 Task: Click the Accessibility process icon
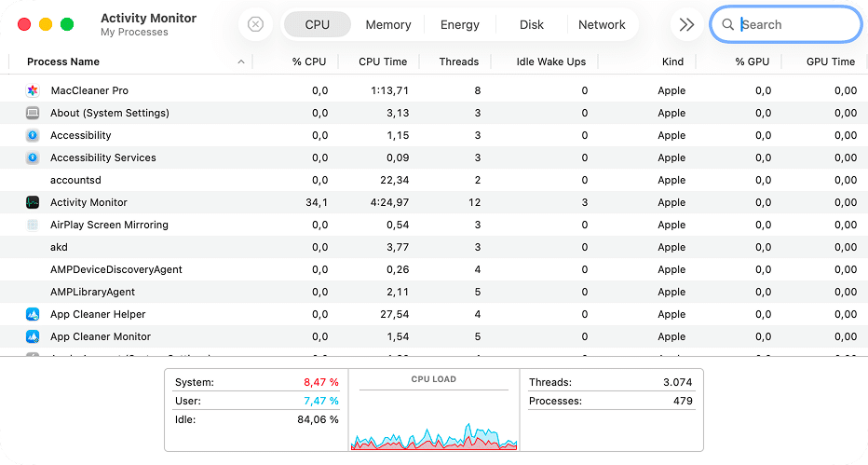click(33, 135)
